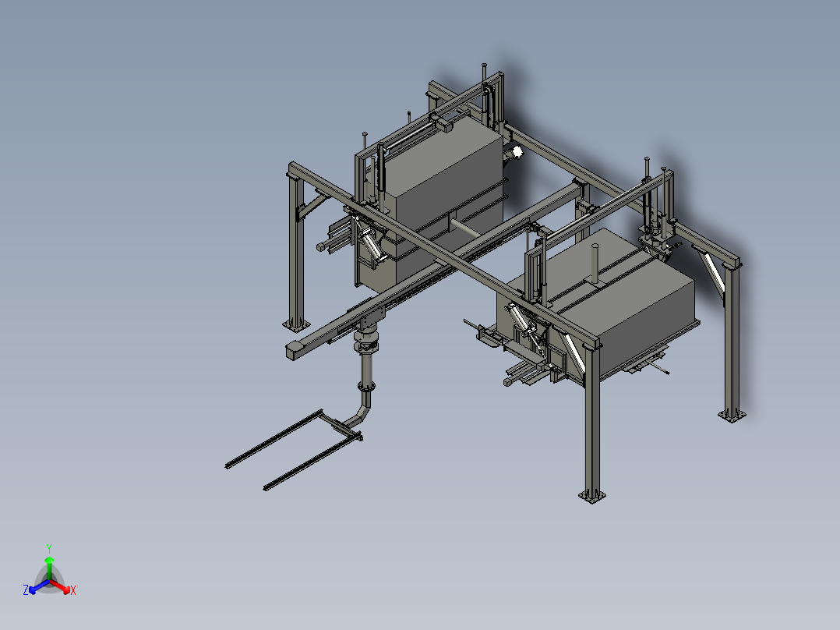
Task: Select the long diagonal rail beam
Action: click(434, 268)
